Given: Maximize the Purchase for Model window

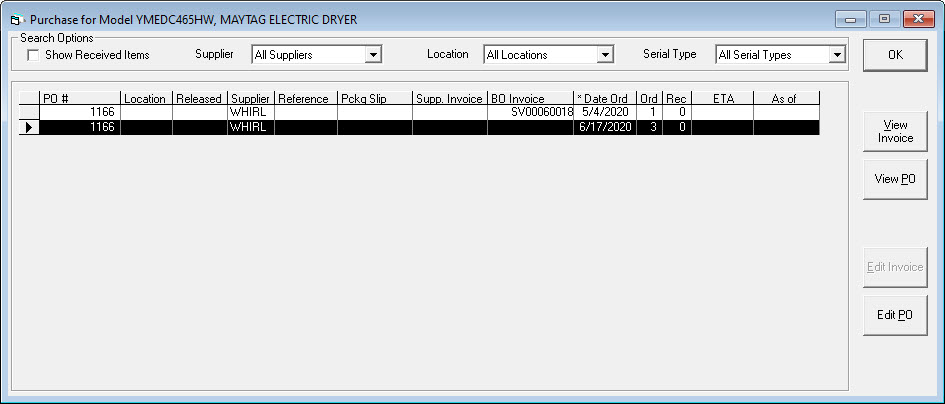Looking at the screenshot, I should (884, 19).
